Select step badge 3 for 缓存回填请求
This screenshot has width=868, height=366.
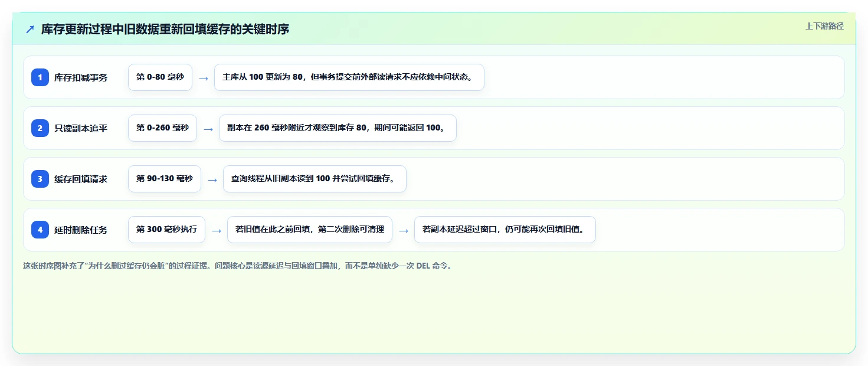click(x=40, y=179)
